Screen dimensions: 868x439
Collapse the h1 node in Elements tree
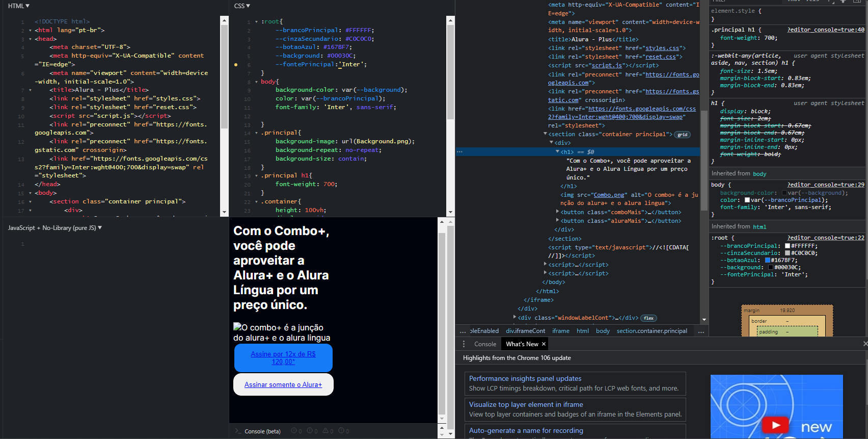[x=557, y=152]
